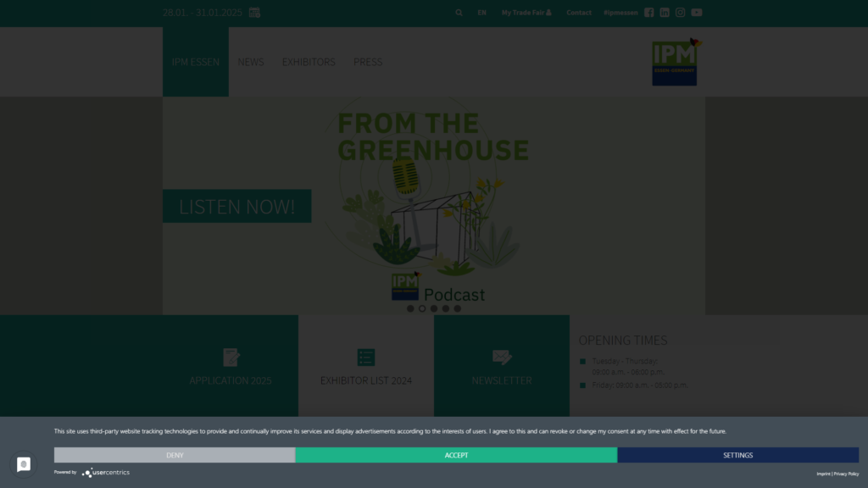Screen dimensions: 868x488
Task: Click the Newsletter envelope icon
Action: tap(502, 358)
